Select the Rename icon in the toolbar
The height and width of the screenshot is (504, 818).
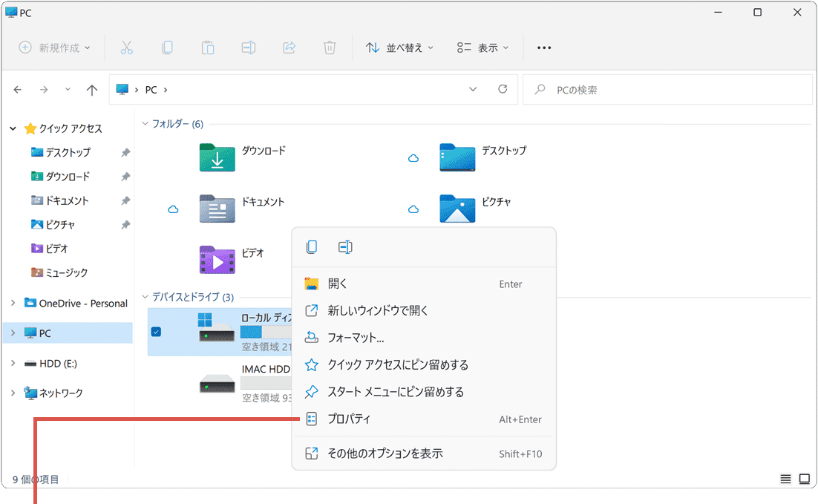pos(248,47)
